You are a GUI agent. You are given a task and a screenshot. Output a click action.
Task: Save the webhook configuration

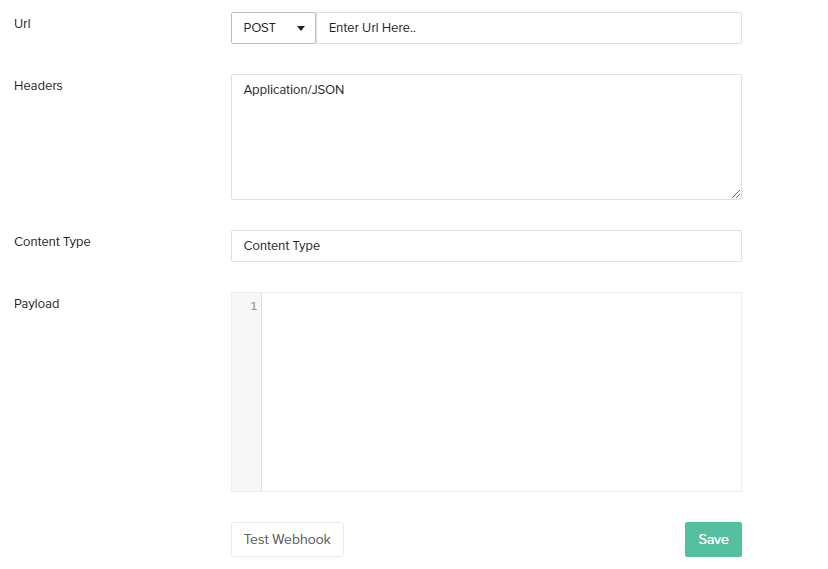point(713,539)
